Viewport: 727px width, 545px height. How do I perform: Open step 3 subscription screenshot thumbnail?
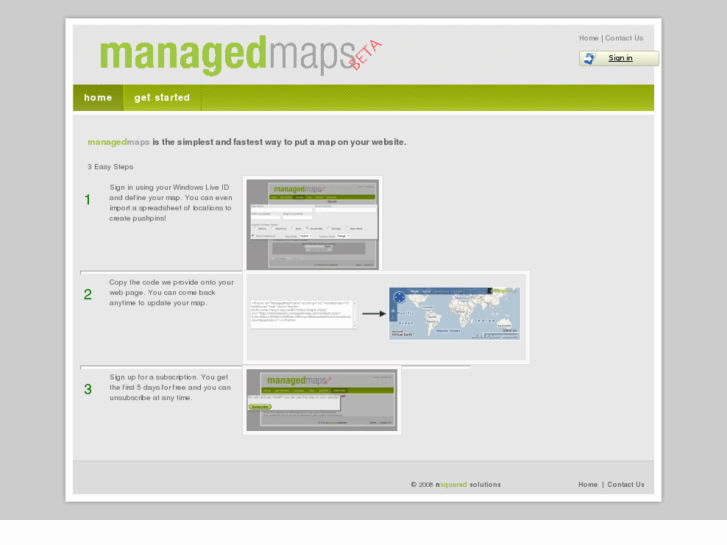322,400
